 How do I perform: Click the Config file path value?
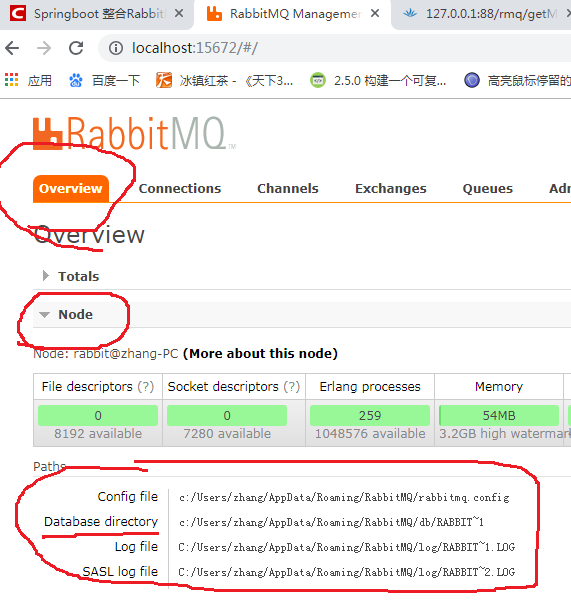[x=344, y=497]
